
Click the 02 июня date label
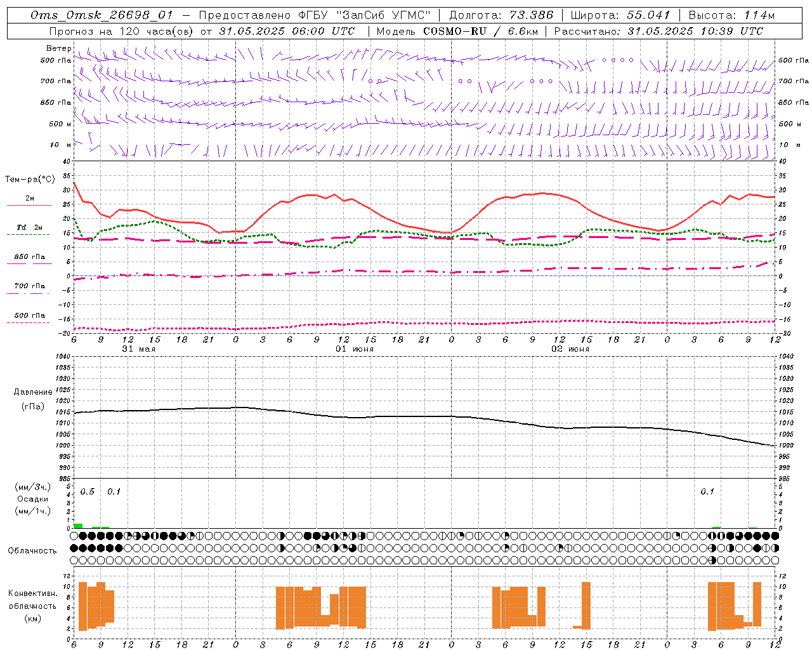coord(570,349)
